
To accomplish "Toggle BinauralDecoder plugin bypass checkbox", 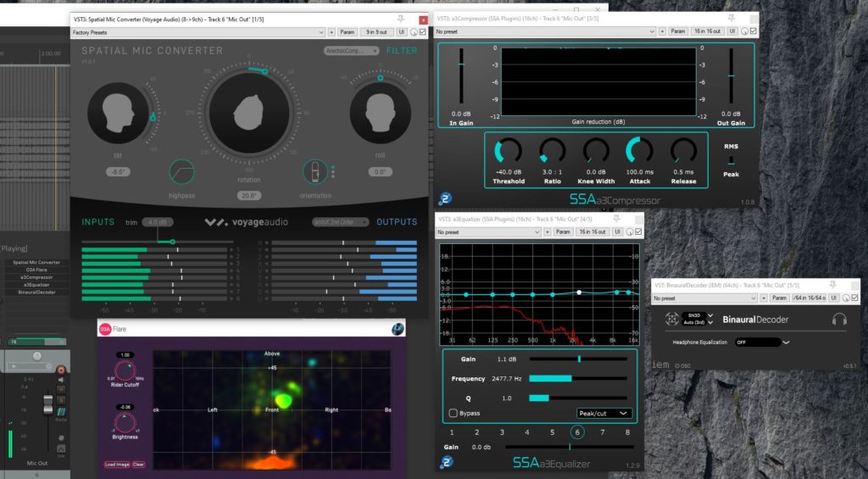I will (854, 298).
